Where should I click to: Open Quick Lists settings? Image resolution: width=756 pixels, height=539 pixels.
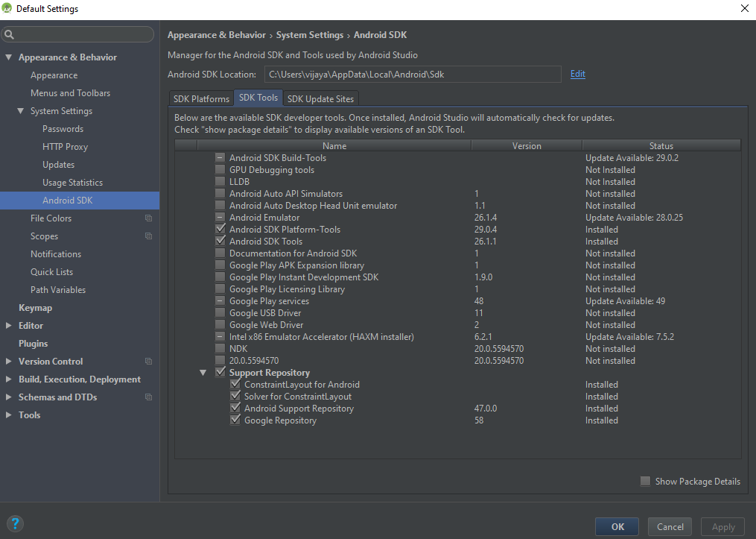coord(51,271)
